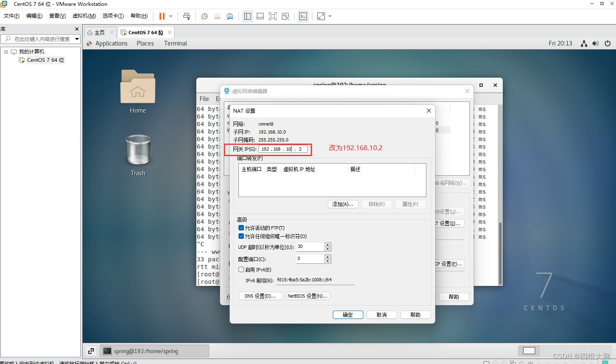Enable the 启用 IPv6 checkbox

point(241,270)
